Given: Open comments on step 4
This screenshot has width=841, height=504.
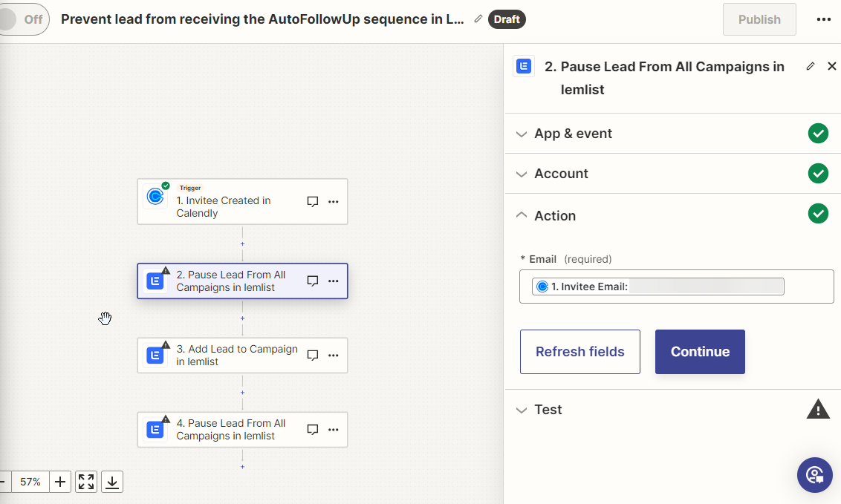Looking at the screenshot, I should click(x=313, y=430).
